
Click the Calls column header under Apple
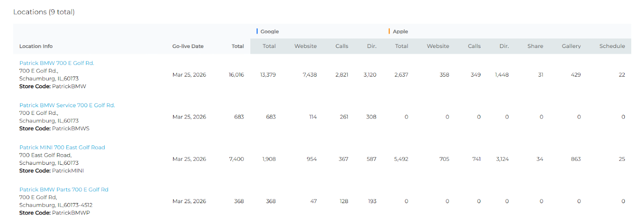click(474, 46)
